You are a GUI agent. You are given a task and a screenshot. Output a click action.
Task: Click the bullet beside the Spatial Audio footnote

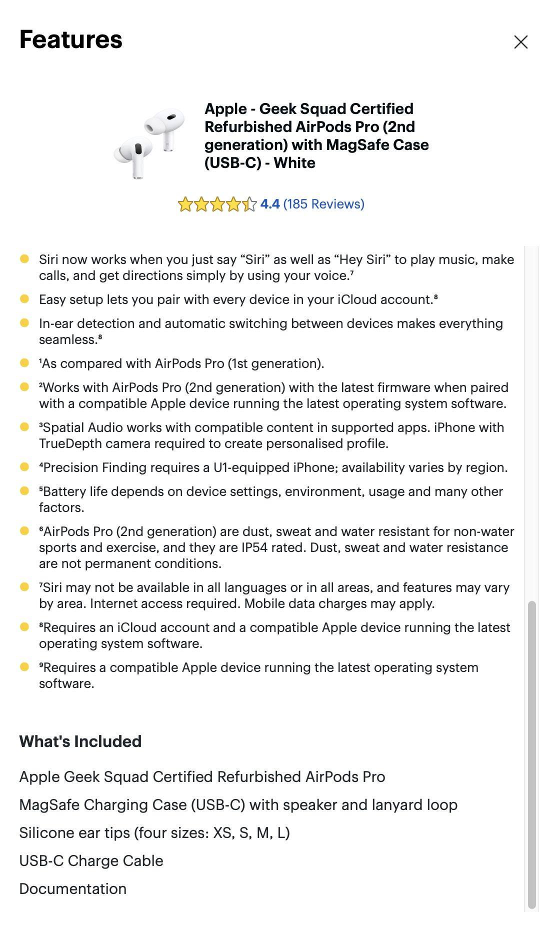(23, 427)
